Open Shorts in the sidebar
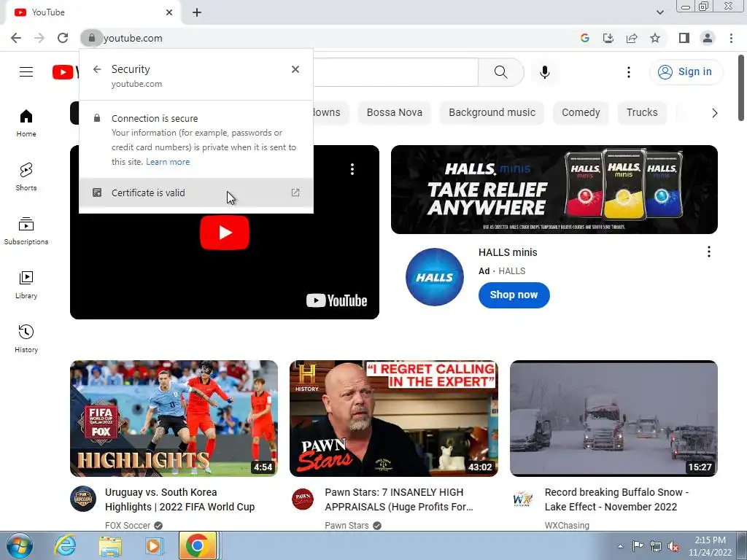The image size is (747, 560). [x=26, y=176]
